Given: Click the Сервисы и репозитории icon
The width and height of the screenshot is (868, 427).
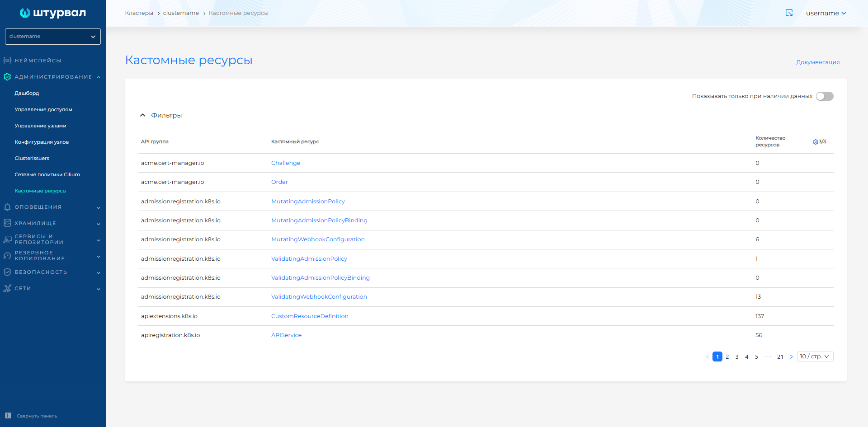Looking at the screenshot, I should (7, 239).
